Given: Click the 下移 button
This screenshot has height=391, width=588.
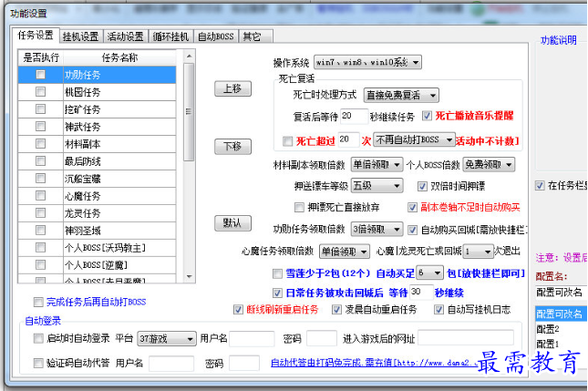Looking at the screenshot, I should pos(232,146).
